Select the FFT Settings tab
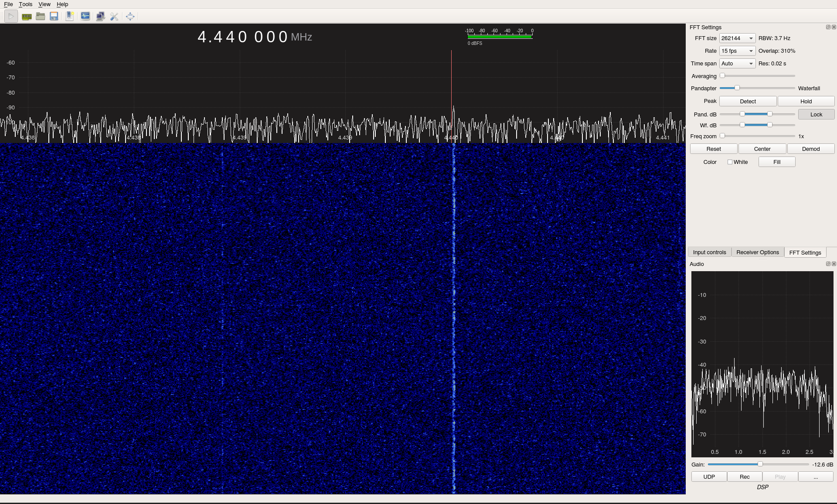The width and height of the screenshot is (837, 504). point(805,253)
